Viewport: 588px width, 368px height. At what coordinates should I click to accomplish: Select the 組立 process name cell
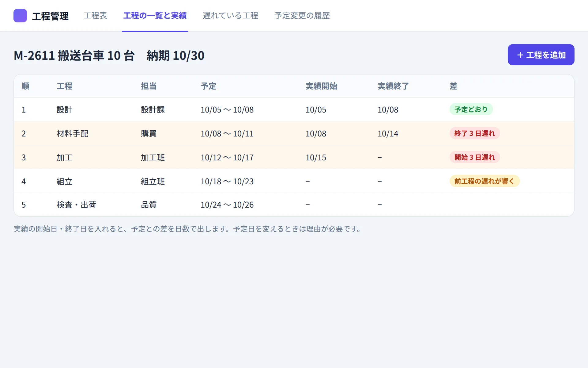(65, 181)
